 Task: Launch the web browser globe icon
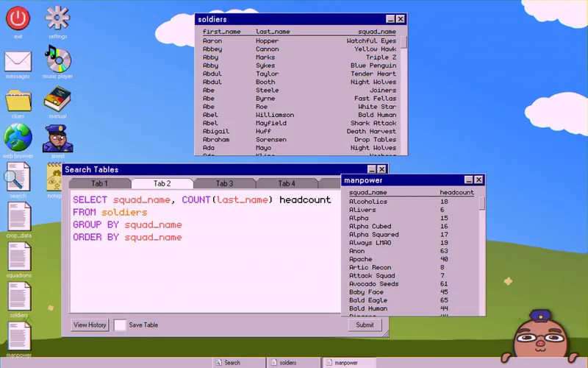[18, 137]
